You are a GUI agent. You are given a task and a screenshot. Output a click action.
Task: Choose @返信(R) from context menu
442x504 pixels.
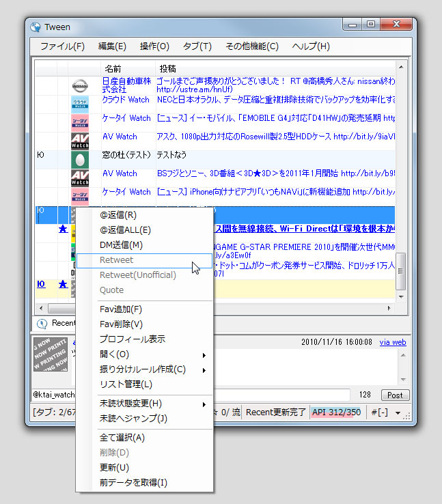pos(144,214)
